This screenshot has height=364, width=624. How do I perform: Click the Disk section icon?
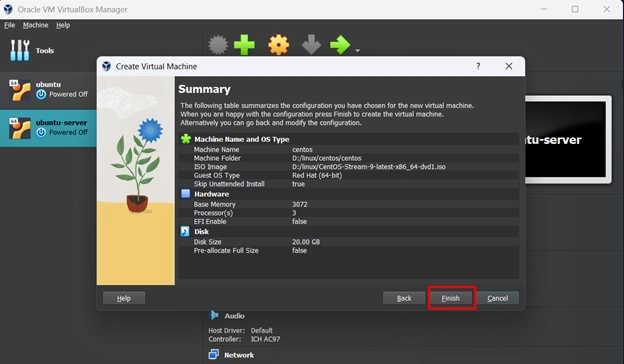(x=185, y=231)
